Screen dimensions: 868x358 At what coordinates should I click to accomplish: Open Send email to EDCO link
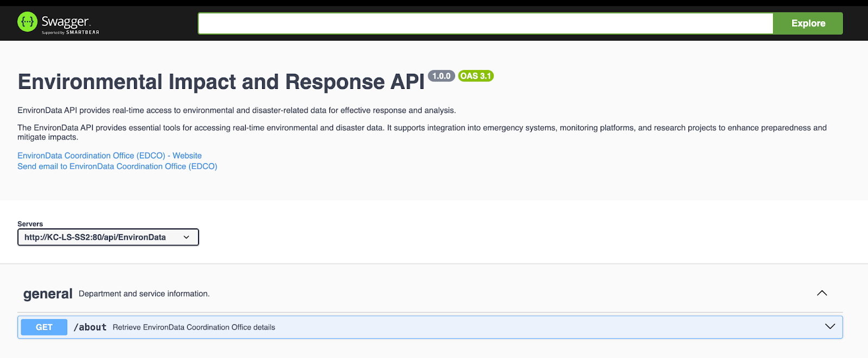point(117,167)
